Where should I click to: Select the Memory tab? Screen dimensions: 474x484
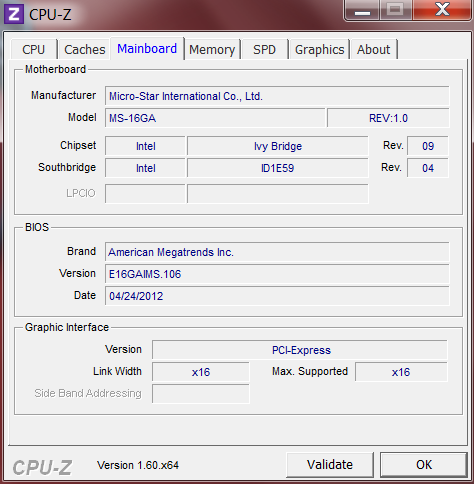coord(212,50)
